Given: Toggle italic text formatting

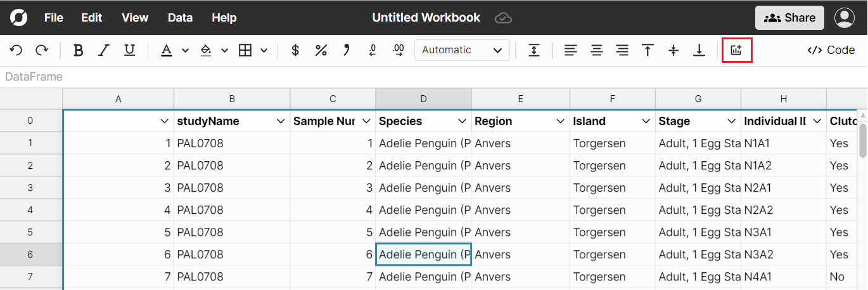Looking at the screenshot, I should click(x=104, y=50).
